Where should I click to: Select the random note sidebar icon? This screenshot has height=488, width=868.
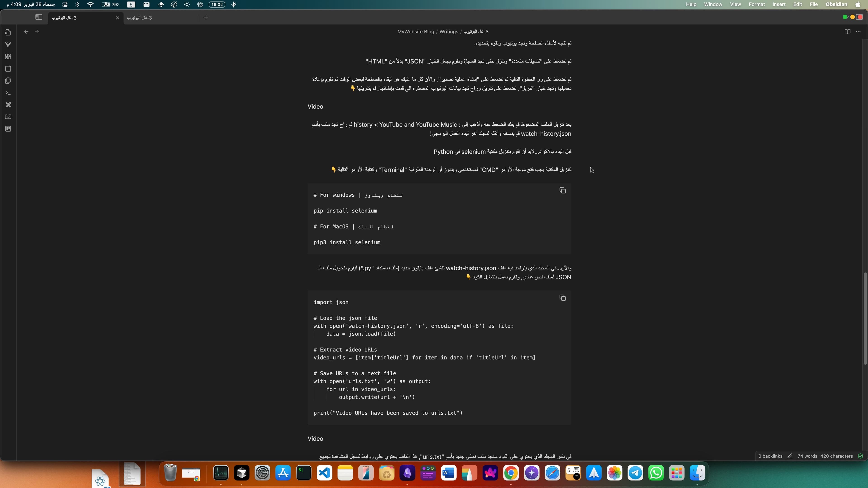coord(8,104)
